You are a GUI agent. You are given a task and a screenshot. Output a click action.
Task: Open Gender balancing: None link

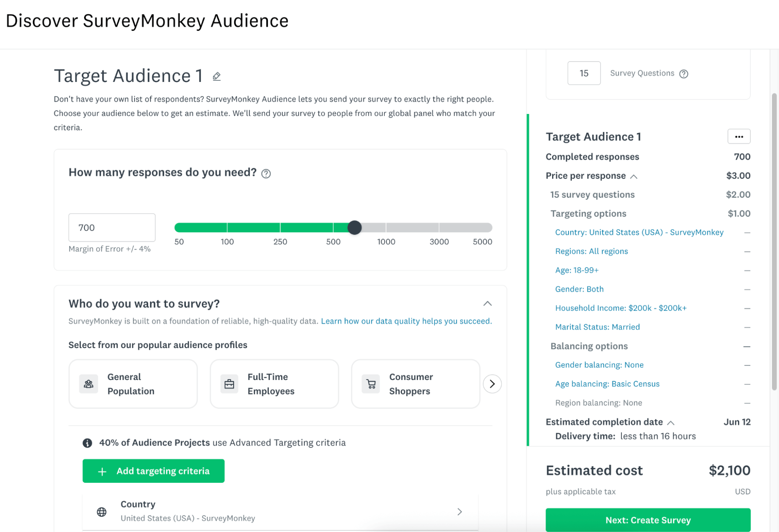coord(599,365)
